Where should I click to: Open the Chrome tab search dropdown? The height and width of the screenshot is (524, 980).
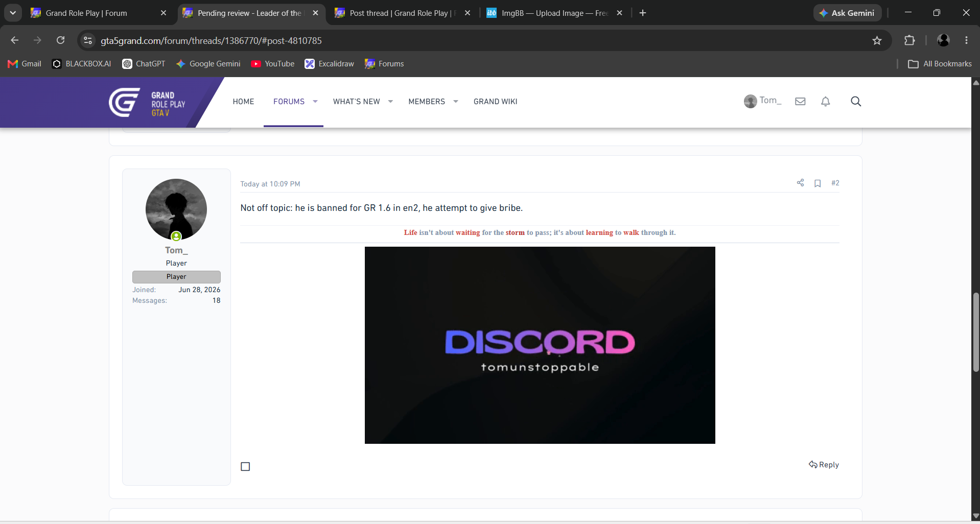(13, 13)
